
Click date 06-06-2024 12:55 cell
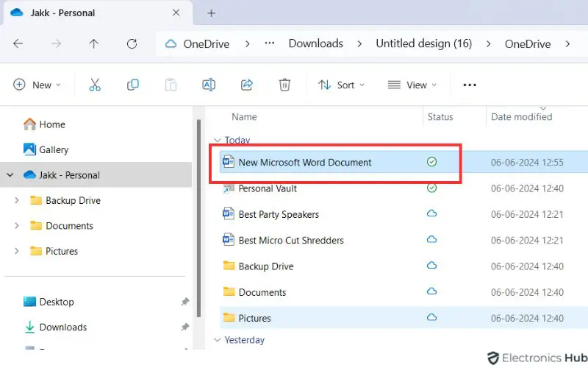[x=527, y=162]
